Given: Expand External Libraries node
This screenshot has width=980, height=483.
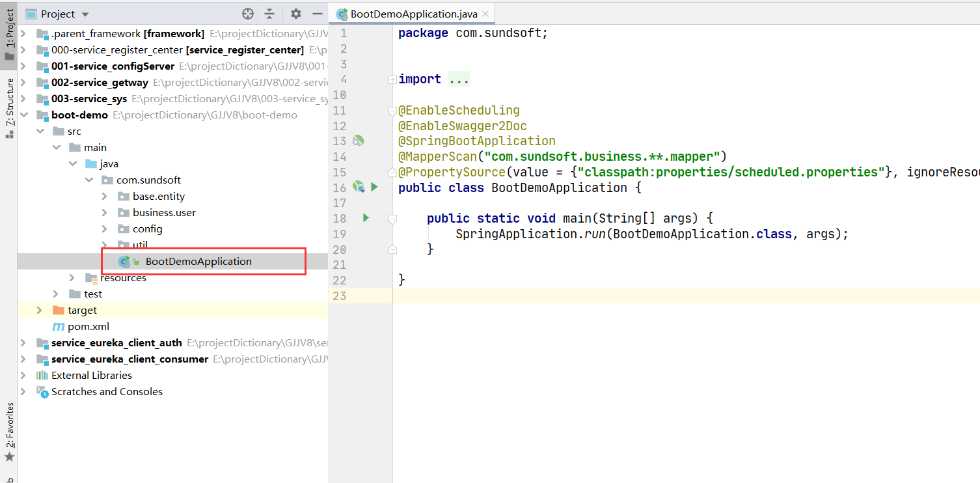Looking at the screenshot, I should click(x=23, y=375).
